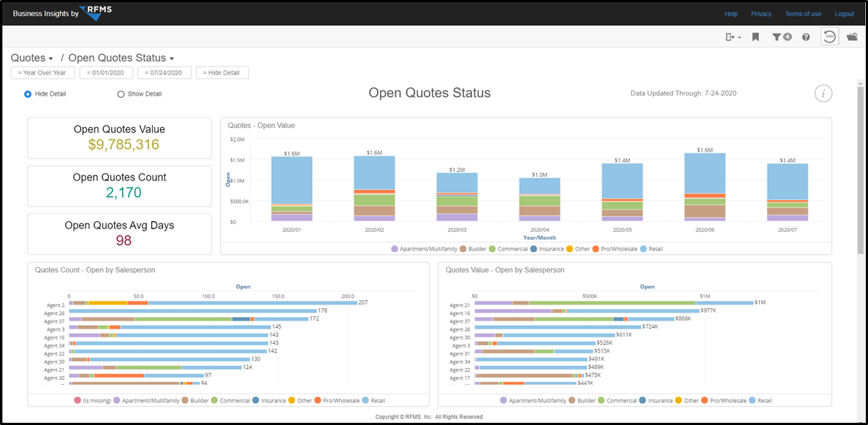Click the 2020/04 bar in Open Value chart

click(539, 200)
